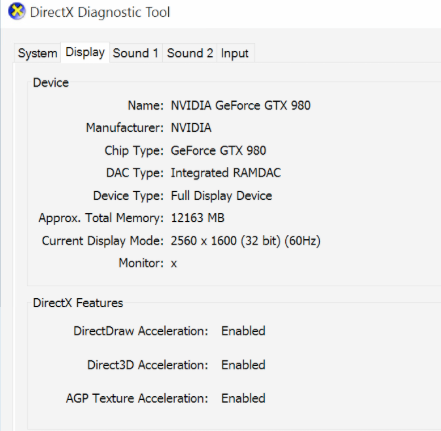The height and width of the screenshot is (431, 441).
Task: Click the Full Display Device value
Action: tap(221, 196)
